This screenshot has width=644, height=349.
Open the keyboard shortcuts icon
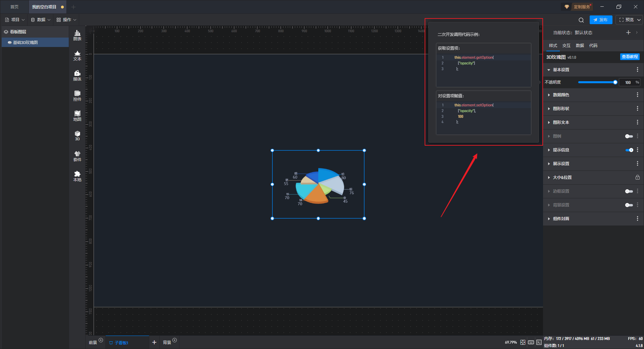[x=531, y=342]
